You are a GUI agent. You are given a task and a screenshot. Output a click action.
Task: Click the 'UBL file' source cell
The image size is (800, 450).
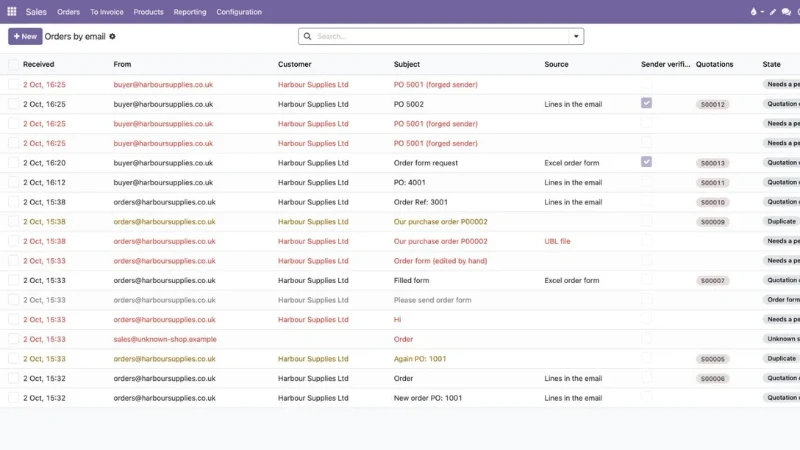557,241
